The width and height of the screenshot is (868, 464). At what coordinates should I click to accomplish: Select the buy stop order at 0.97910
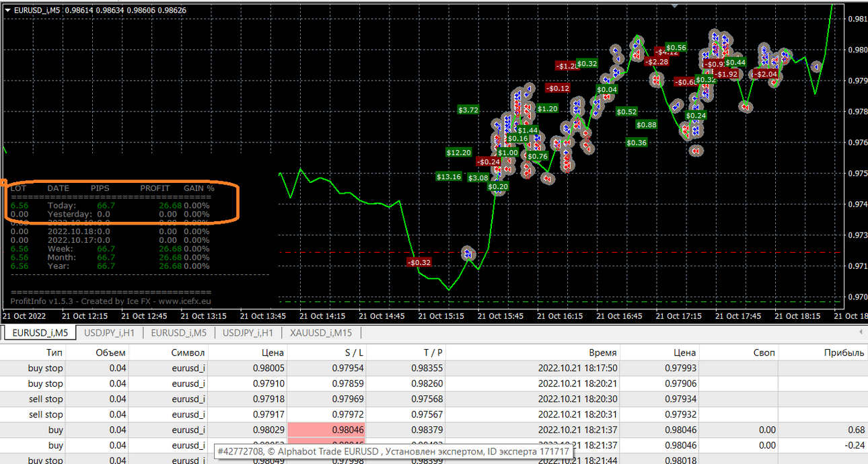point(434,383)
